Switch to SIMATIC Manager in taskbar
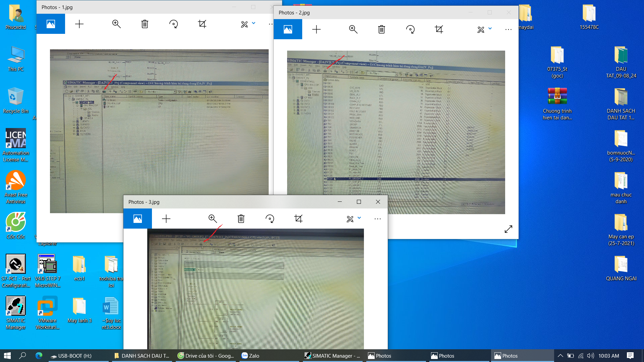 tap(332, 356)
